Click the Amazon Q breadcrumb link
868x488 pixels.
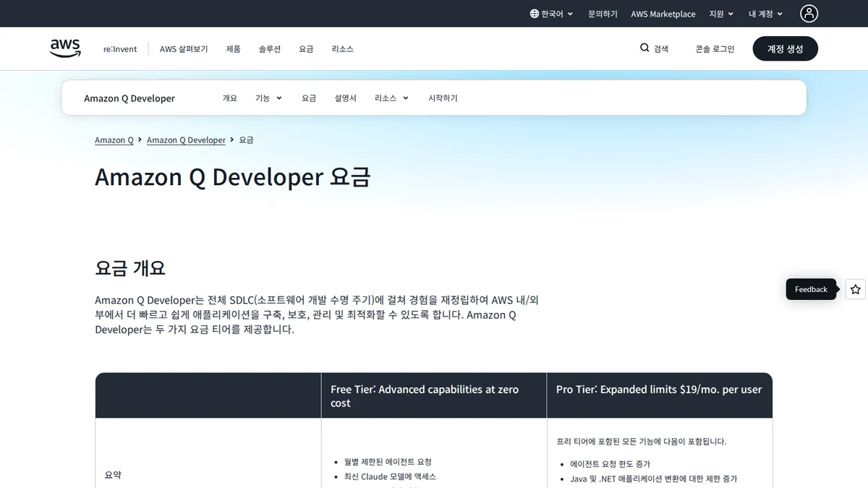click(x=114, y=140)
